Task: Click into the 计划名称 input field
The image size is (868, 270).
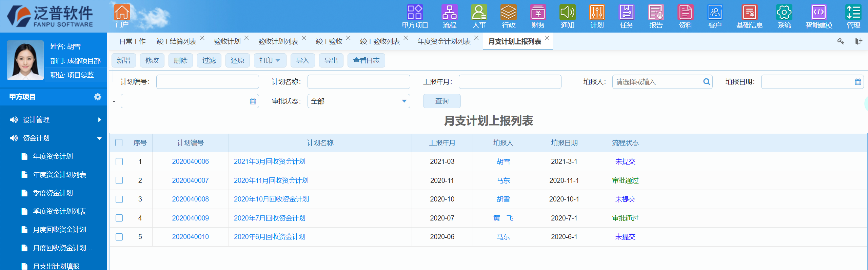Action: coord(358,82)
